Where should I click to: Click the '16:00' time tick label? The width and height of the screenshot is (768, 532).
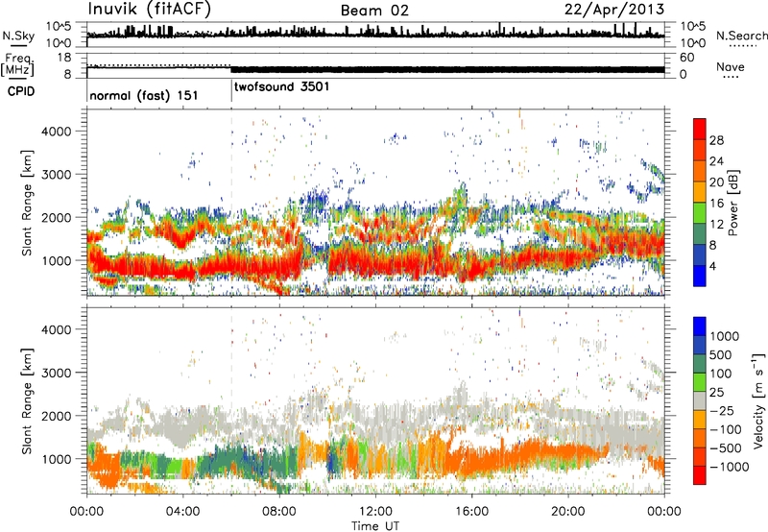pyautogui.click(x=471, y=512)
